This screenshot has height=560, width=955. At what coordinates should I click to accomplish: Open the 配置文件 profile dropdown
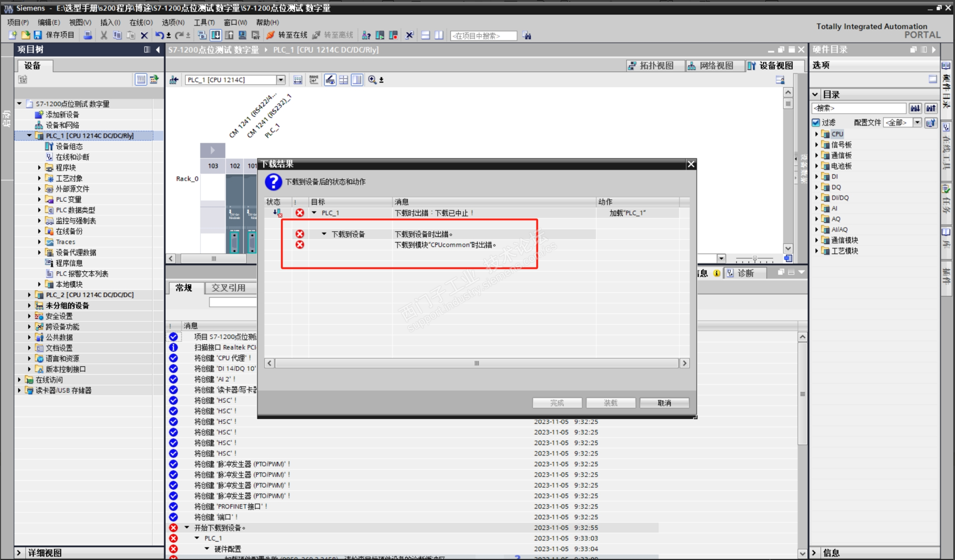(x=917, y=122)
